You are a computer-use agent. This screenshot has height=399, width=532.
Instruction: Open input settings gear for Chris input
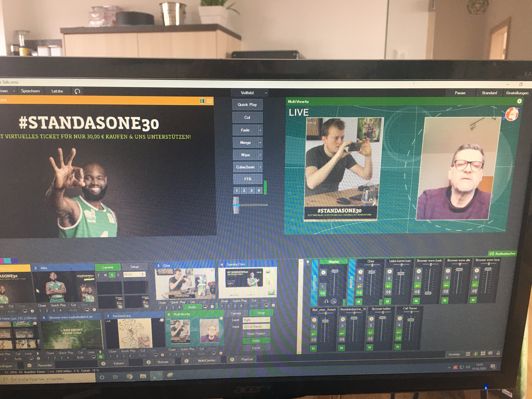(212, 307)
